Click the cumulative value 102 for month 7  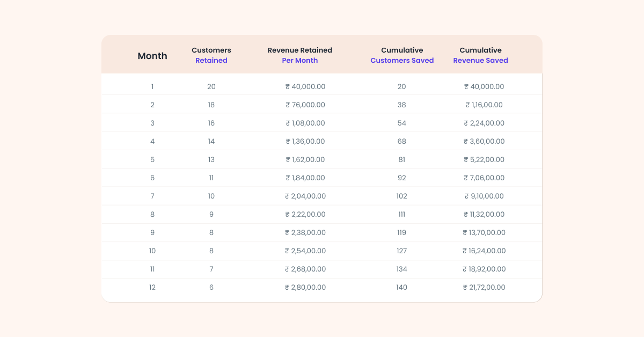[401, 196]
